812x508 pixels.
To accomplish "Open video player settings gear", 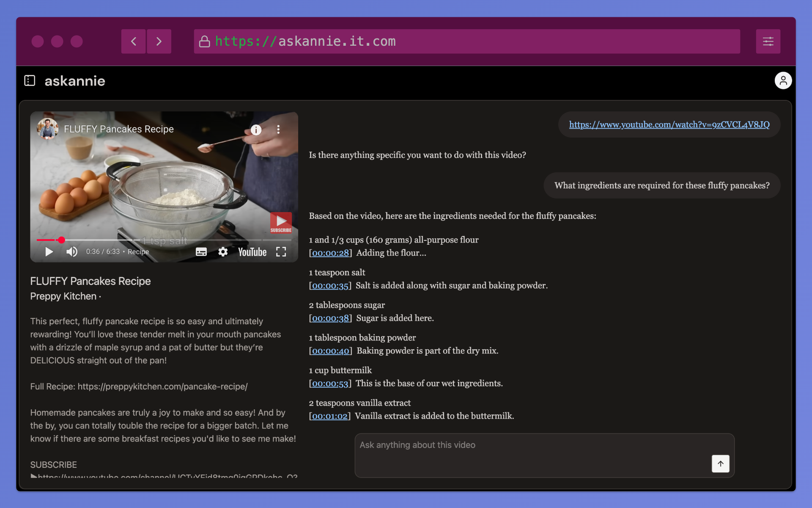I will tap(223, 252).
